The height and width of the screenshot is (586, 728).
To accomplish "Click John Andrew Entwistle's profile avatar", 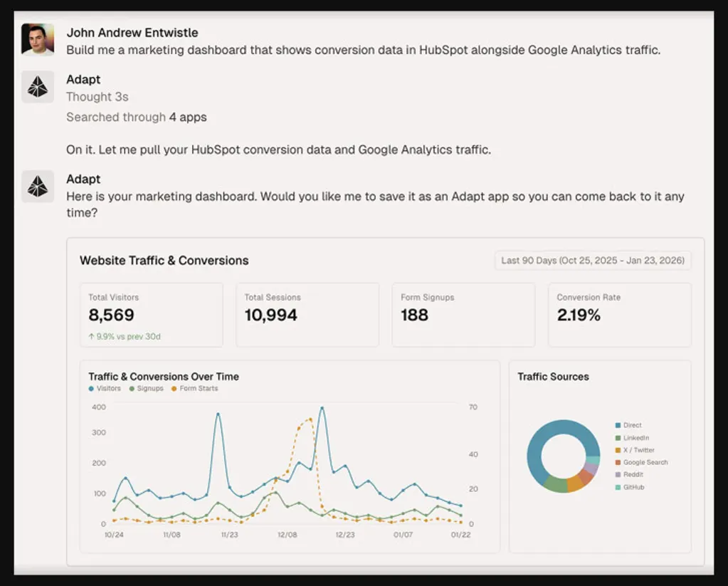I will tap(37, 40).
